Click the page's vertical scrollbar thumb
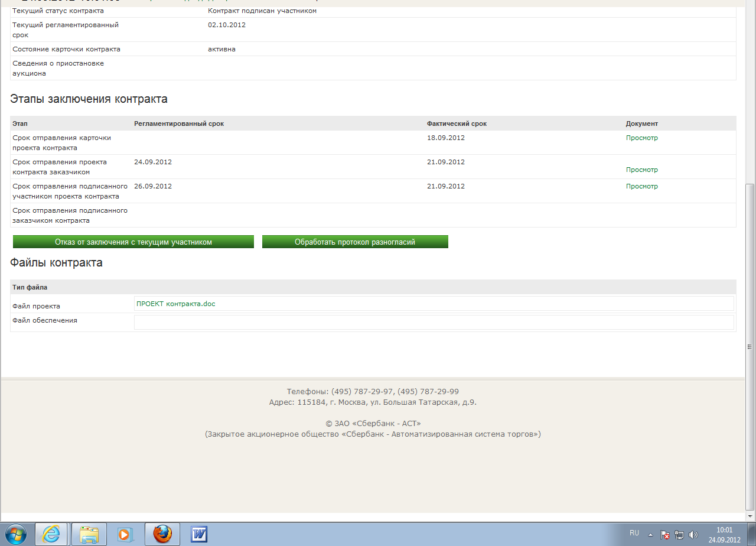This screenshot has height=546, width=756. pyautogui.click(x=750, y=266)
